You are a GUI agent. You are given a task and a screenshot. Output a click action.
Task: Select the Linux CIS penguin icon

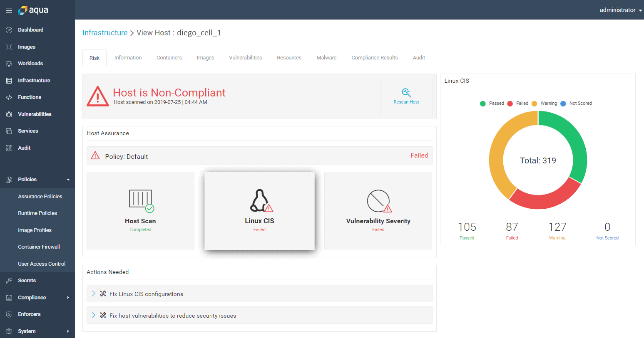tap(260, 201)
